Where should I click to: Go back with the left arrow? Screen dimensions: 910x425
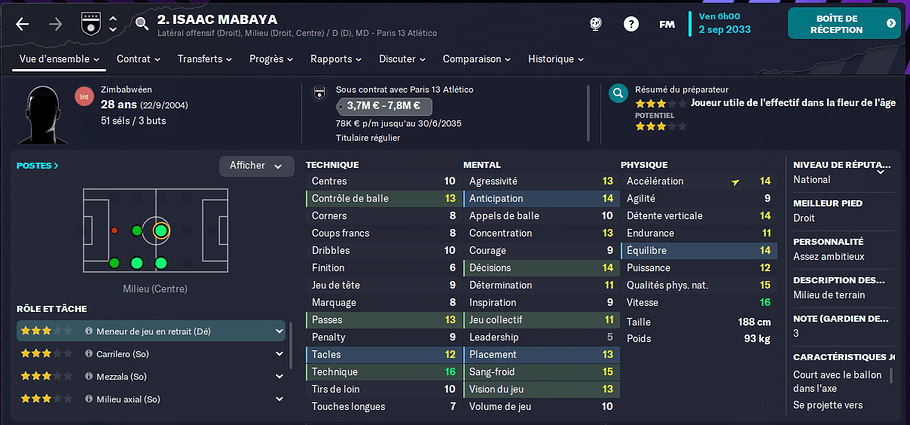22,24
